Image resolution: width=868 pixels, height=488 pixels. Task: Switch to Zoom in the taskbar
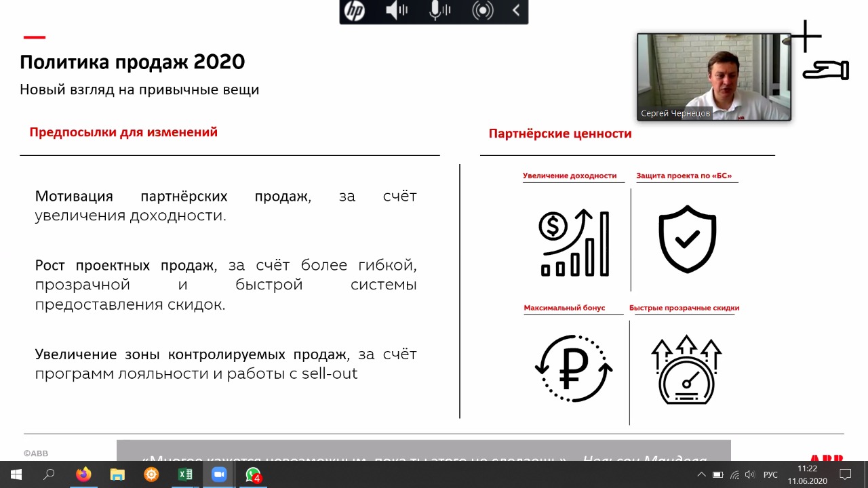pyautogui.click(x=219, y=474)
